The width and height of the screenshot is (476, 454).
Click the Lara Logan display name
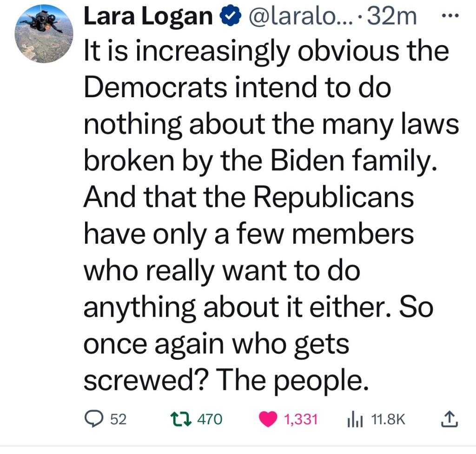147,17
